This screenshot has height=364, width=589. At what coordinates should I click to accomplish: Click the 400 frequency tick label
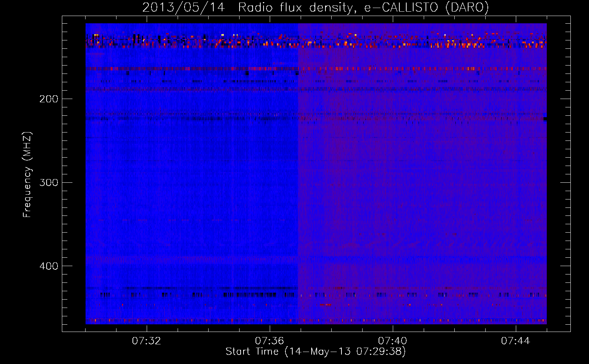coord(49,266)
